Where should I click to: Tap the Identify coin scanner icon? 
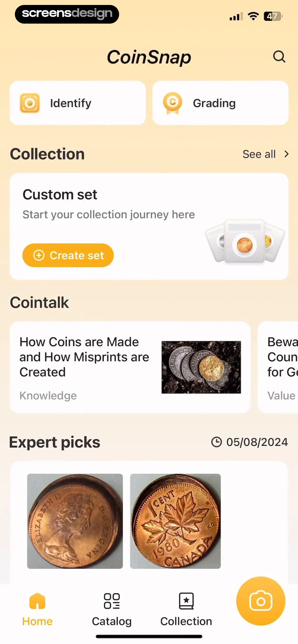(30, 103)
